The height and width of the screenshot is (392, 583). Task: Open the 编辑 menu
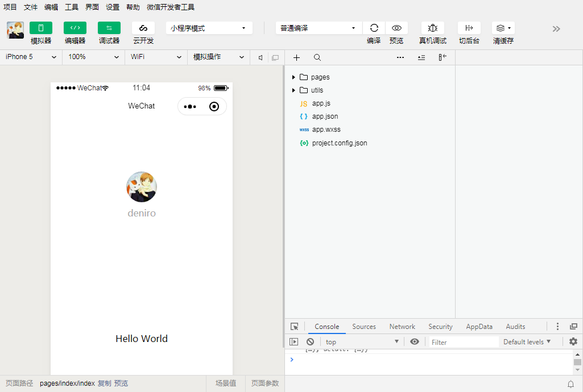click(51, 7)
